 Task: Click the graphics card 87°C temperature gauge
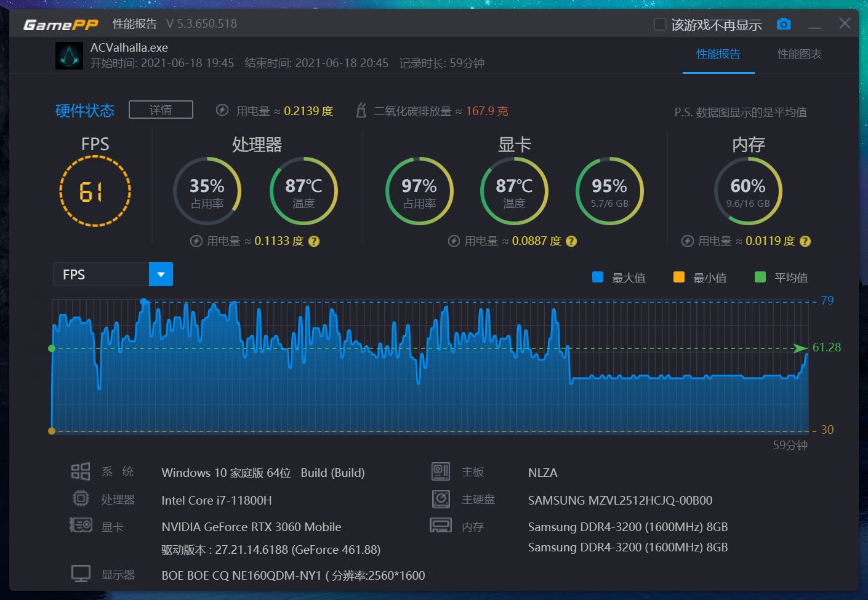[514, 191]
